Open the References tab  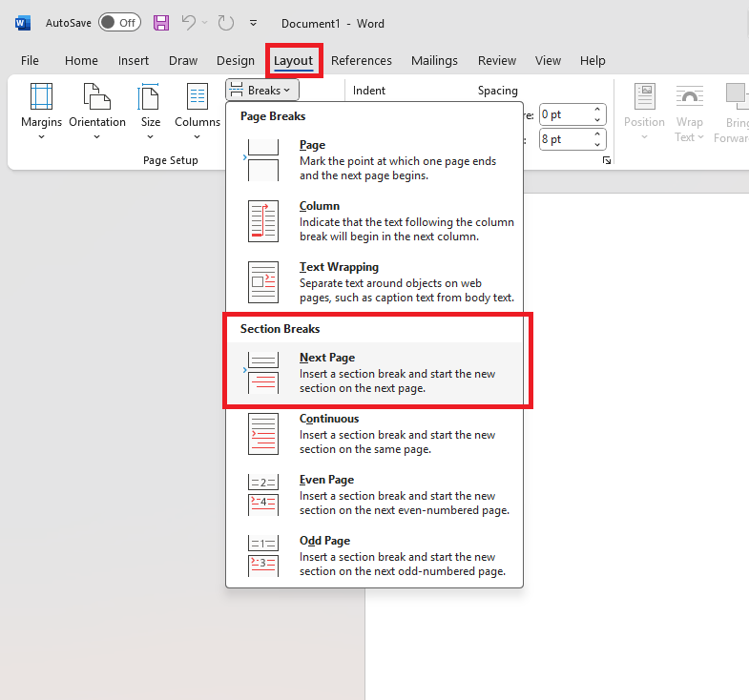(x=361, y=61)
